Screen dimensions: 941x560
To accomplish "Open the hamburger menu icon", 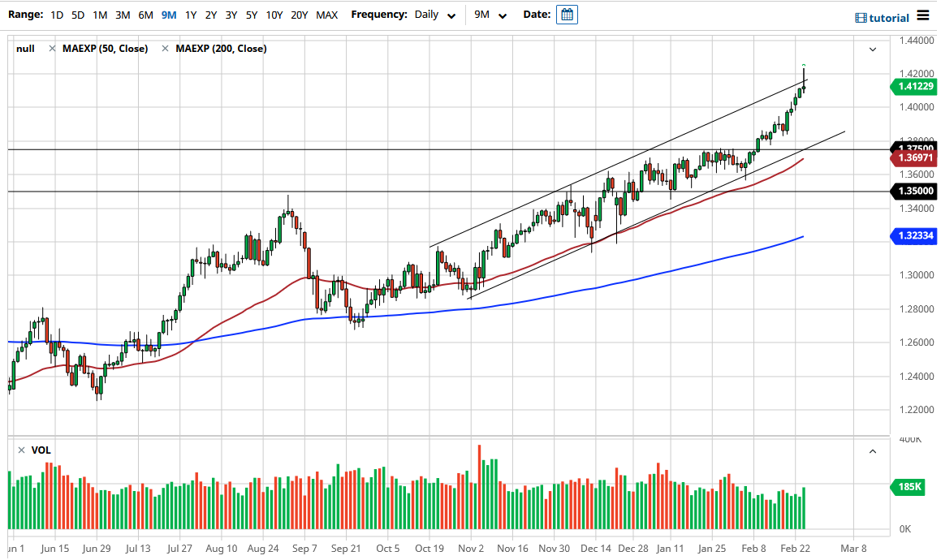I will [x=923, y=15].
